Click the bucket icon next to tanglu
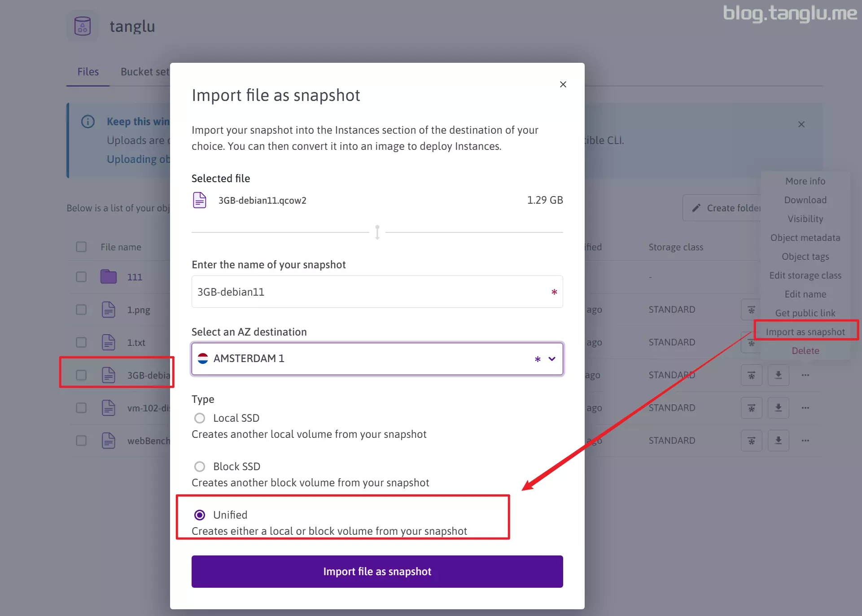862x616 pixels. 83,26
